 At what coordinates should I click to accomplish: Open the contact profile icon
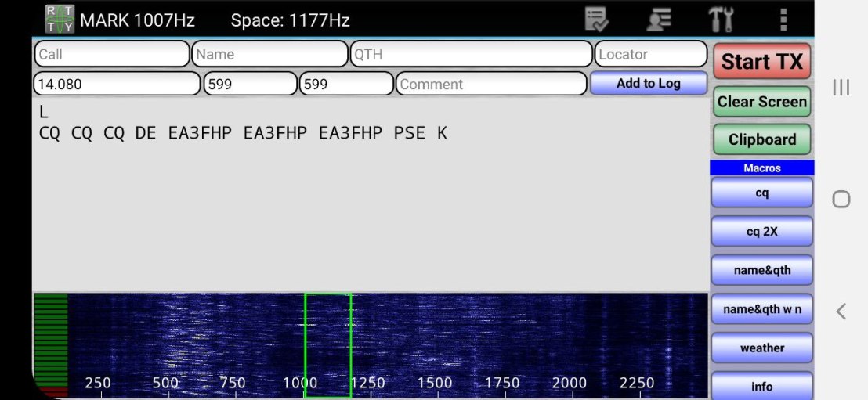[659, 20]
